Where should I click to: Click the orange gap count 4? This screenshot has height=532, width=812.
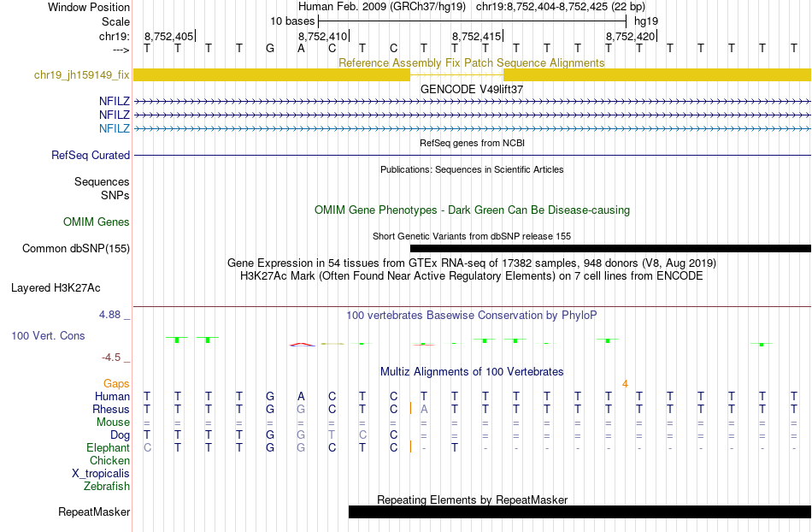click(x=625, y=384)
